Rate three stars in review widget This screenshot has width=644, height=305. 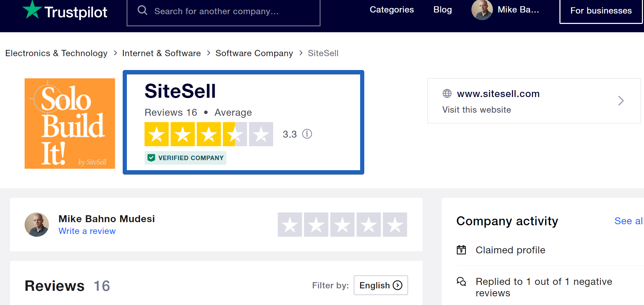click(342, 225)
